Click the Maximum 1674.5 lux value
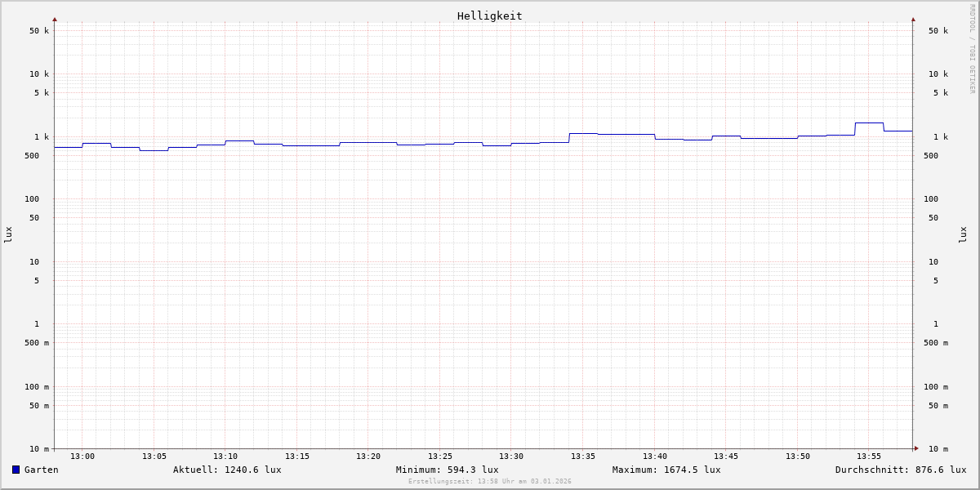 666,470
